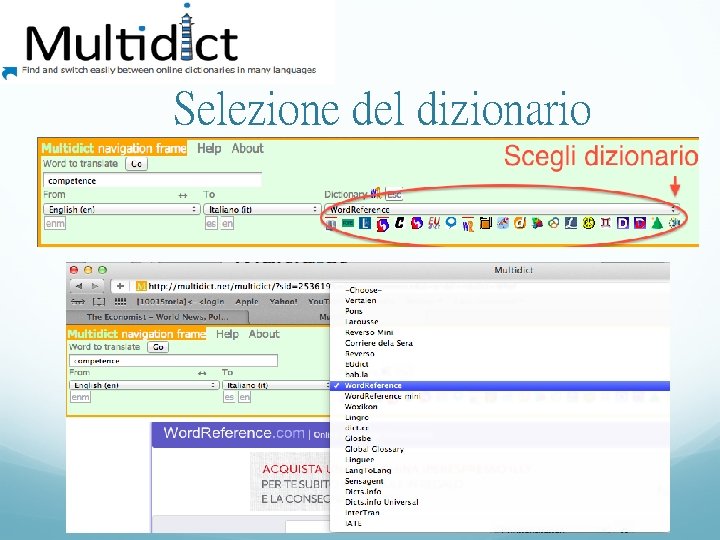Image resolution: width=720 pixels, height=540 pixels.
Task: Click the word input field in browser window
Action: point(174,361)
